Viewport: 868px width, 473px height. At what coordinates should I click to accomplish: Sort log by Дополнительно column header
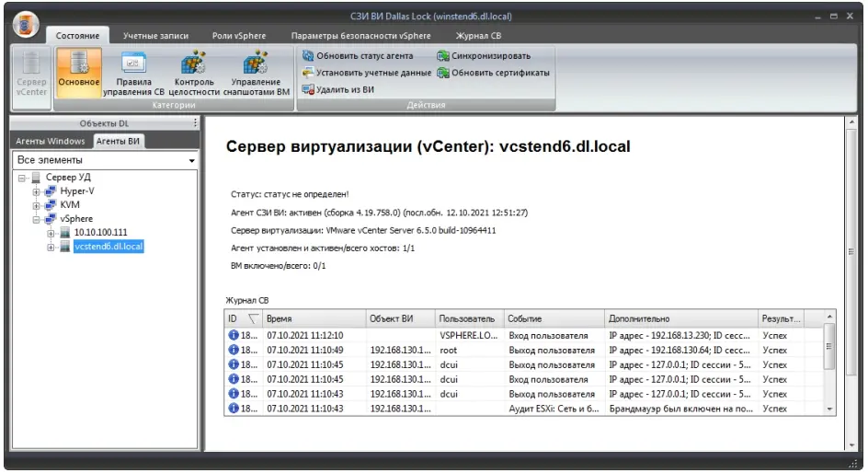pyautogui.click(x=681, y=318)
